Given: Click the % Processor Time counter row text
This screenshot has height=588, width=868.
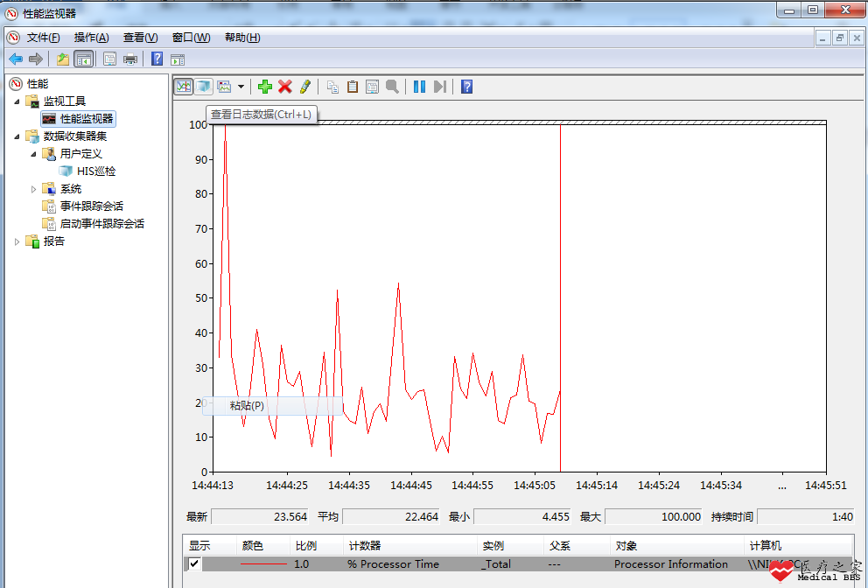Looking at the screenshot, I should pyautogui.click(x=393, y=563).
